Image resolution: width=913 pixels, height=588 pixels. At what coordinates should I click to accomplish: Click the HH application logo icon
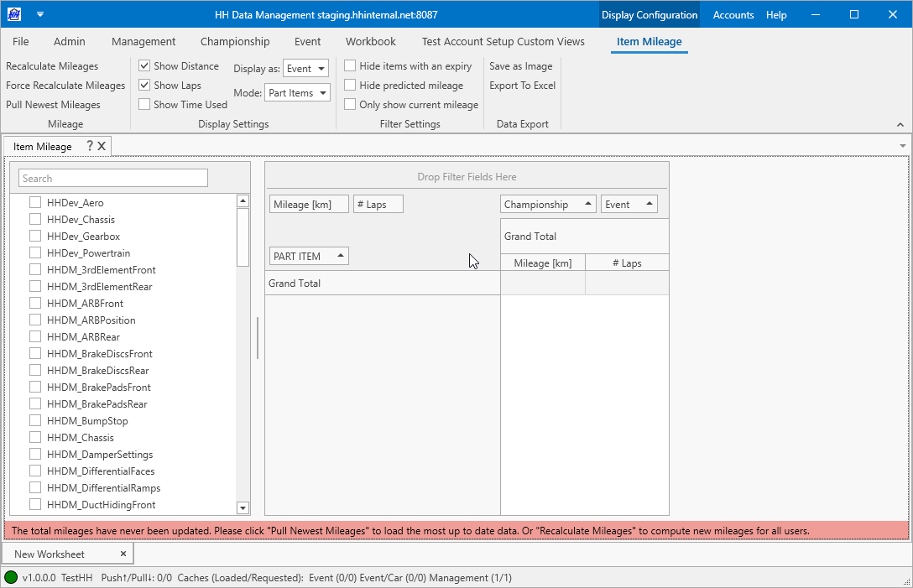tap(14, 14)
